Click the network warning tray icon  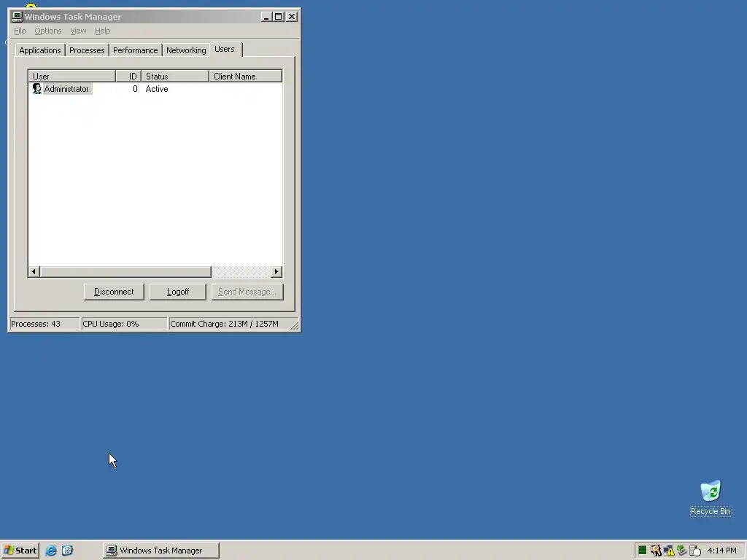pyautogui.click(x=669, y=551)
